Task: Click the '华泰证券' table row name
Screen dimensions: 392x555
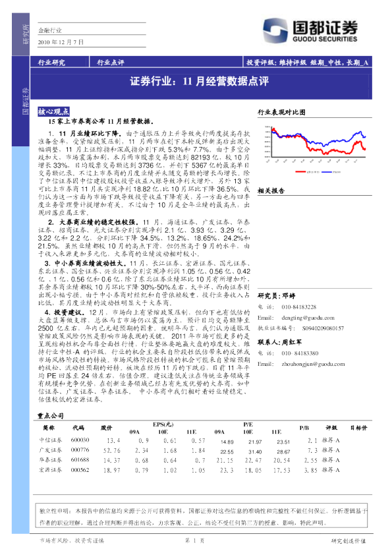Action: 50,460
